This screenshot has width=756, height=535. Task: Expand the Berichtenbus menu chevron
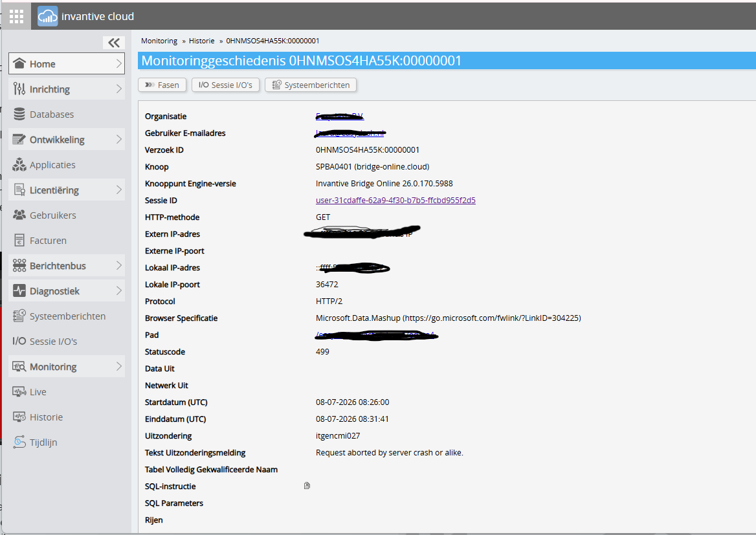click(x=118, y=266)
